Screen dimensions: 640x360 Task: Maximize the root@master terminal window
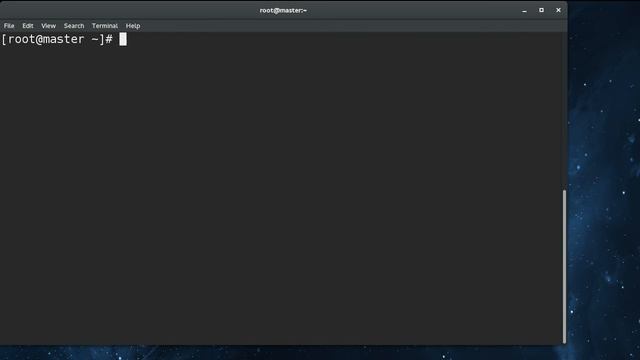tap(541, 10)
